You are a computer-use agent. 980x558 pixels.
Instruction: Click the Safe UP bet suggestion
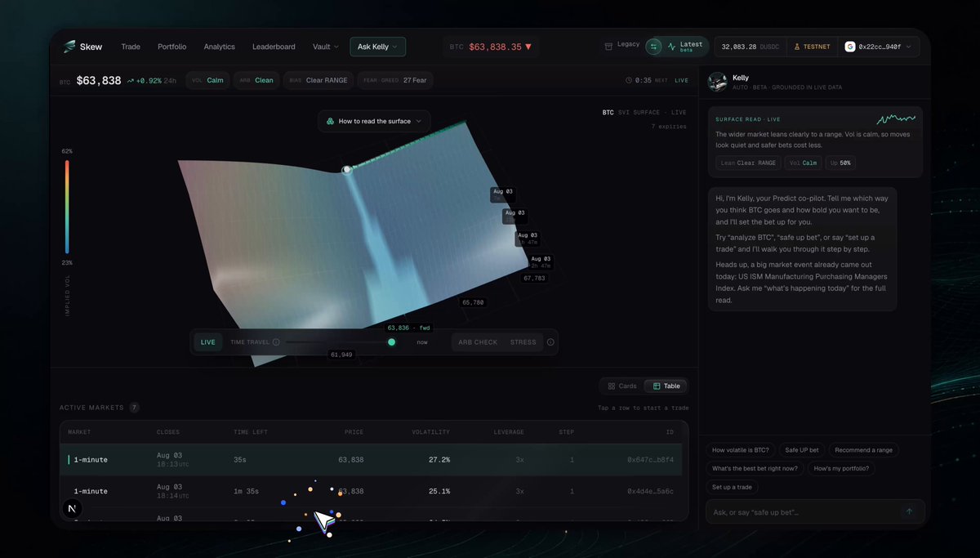coord(802,450)
